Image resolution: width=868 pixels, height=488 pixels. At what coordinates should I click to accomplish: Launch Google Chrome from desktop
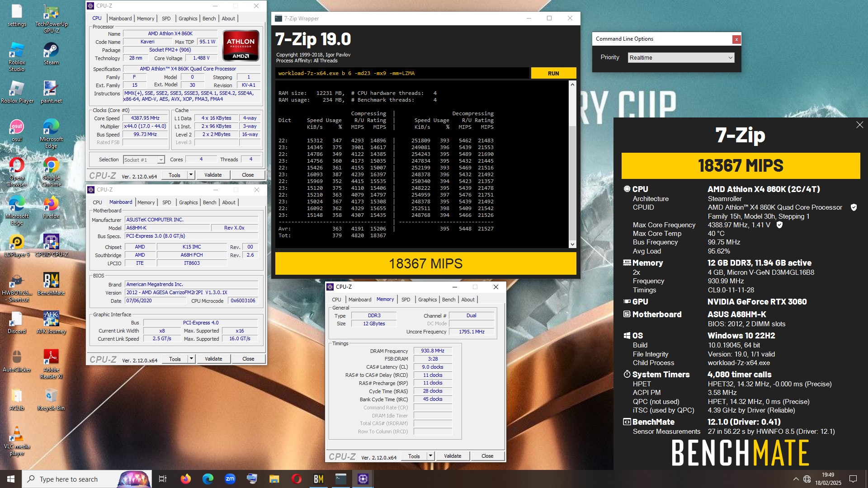point(51,172)
